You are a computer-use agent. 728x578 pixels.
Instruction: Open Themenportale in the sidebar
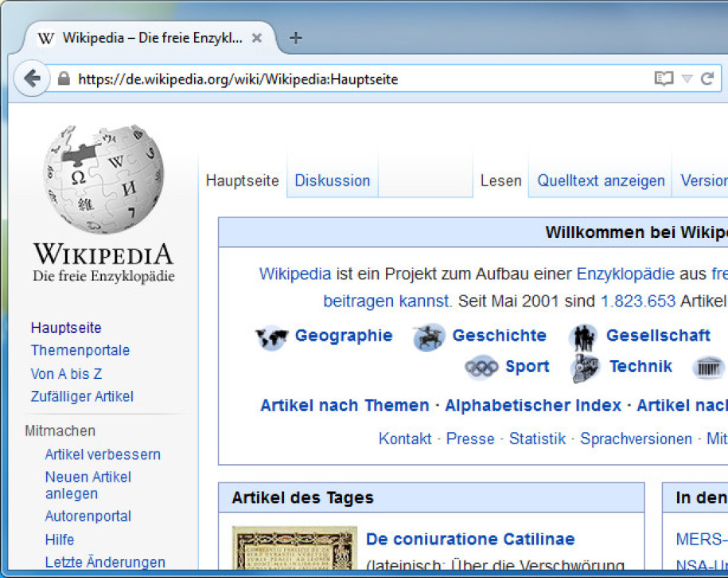click(80, 350)
